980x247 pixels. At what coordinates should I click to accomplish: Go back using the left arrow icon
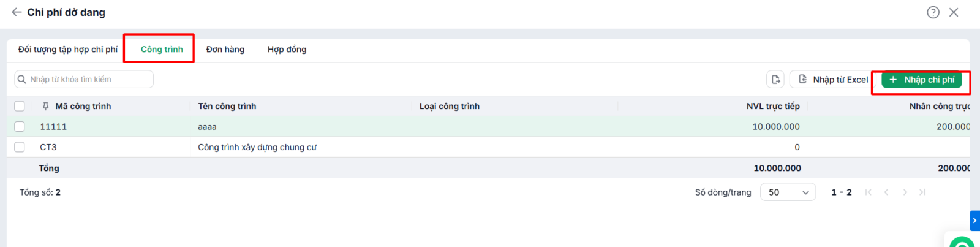click(x=17, y=12)
